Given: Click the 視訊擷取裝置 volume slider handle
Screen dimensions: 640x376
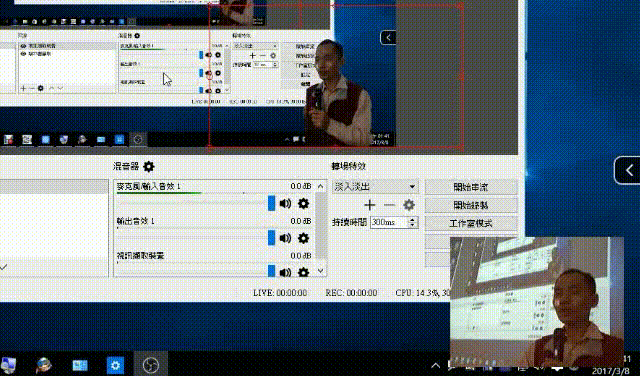Looking at the screenshot, I should coord(271,271).
